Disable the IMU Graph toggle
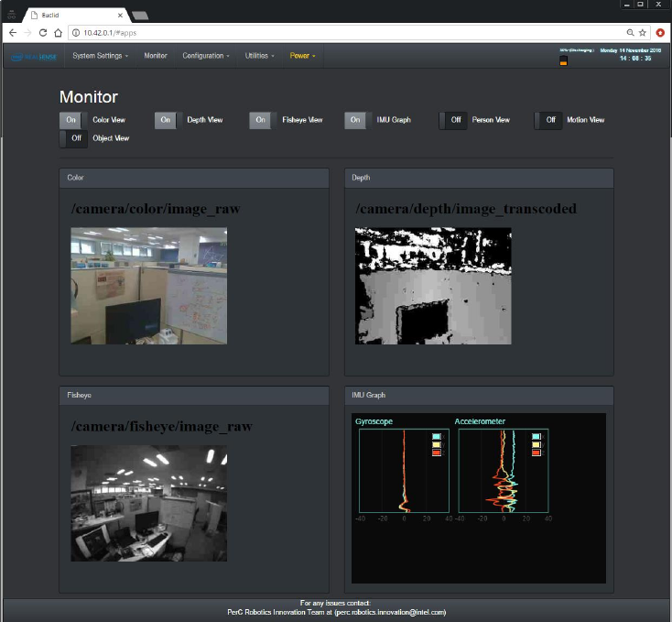 pyautogui.click(x=357, y=120)
